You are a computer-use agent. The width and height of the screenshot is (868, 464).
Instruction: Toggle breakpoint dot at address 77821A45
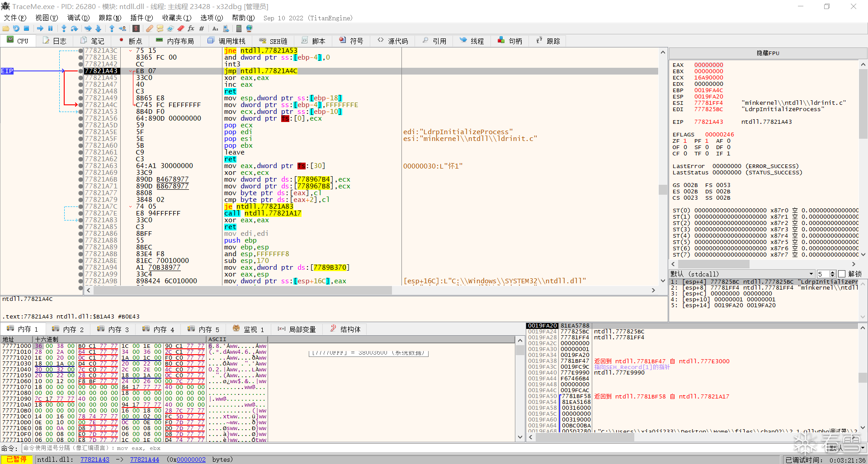pyautogui.click(x=81, y=78)
